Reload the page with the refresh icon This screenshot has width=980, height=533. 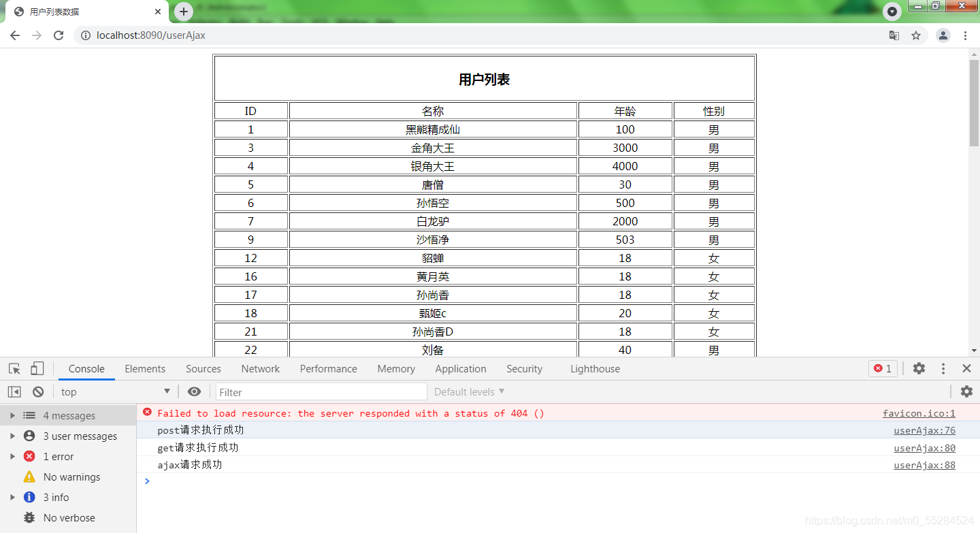(59, 35)
